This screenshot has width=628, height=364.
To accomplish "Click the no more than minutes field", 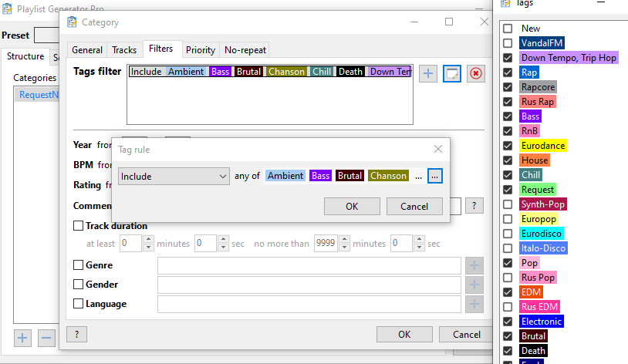I will (x=326, y=243).
